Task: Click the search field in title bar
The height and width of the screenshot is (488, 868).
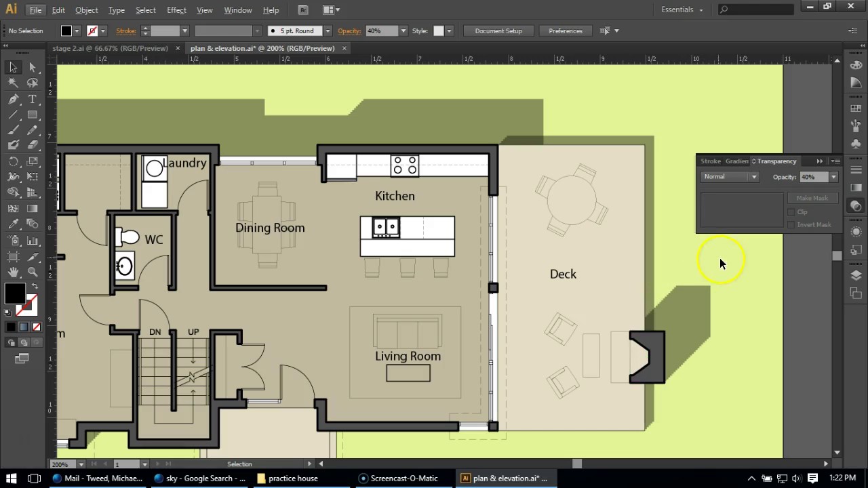Action: coord(755,9)
